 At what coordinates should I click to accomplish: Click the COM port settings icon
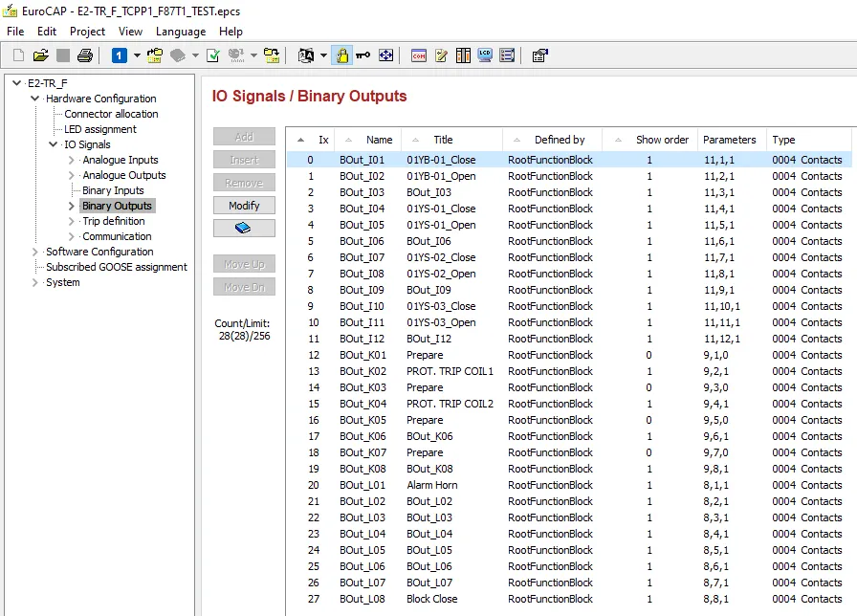[x=419, y=55]
